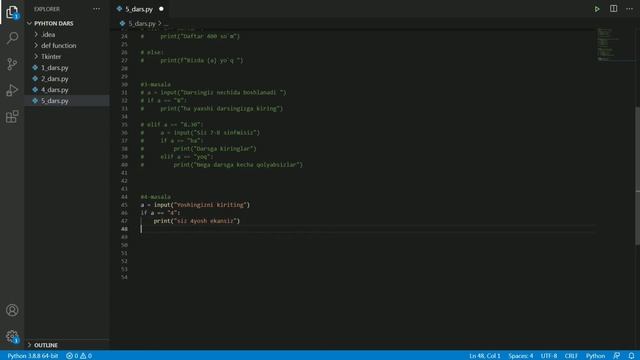This screenshot has height=360, width=640.
Task: Open the editor More Actions ellipsis
Action: 629,9
